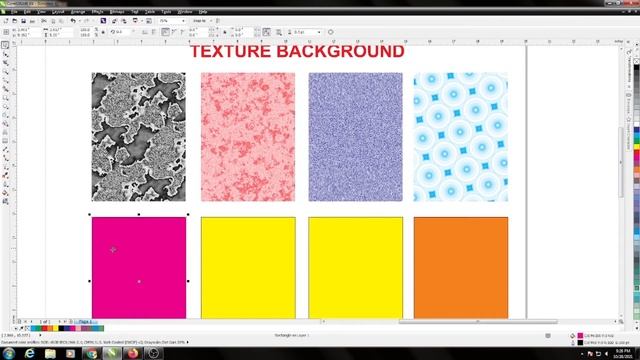Select the orange rectangle on the canvas
Image resolution: width=640 pixels, height=360 pixels.
click(461, 268)
